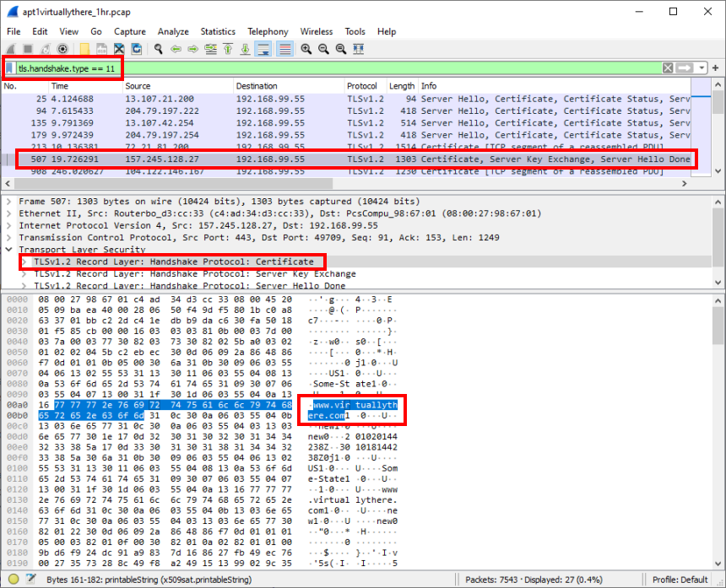This screenshot has width=726, height=588.
Task: Select hex row 00d0 in the bytes pane
Action: click(202, 437)
